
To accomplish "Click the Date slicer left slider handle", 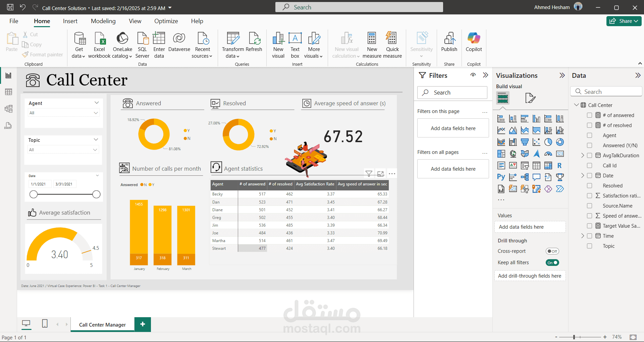I will coord(34,194).
